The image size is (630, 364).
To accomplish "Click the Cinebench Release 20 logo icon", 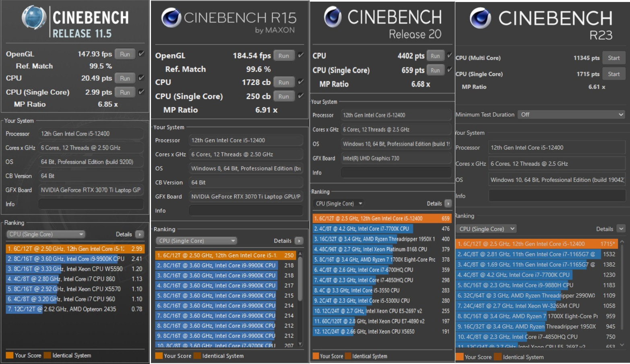I will 333,17.
